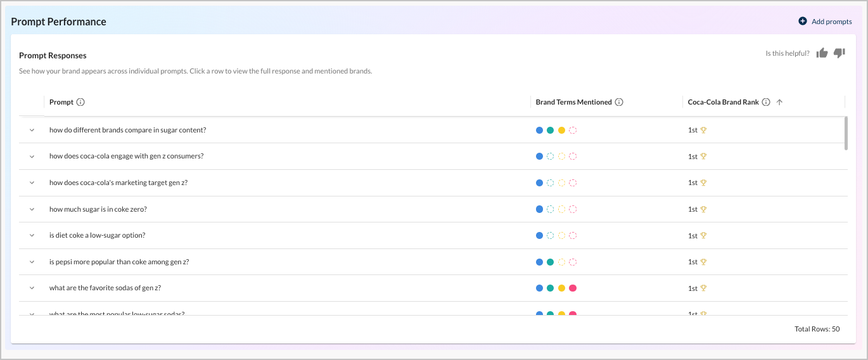
Task: Click the Total Rows: 50 label
Action: tap(817, 329)
